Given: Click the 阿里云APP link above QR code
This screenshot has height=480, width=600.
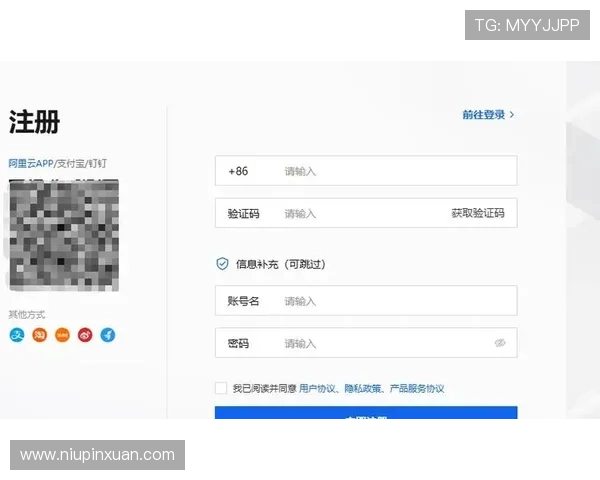Looking at the screenshot, I should (31, 163).
